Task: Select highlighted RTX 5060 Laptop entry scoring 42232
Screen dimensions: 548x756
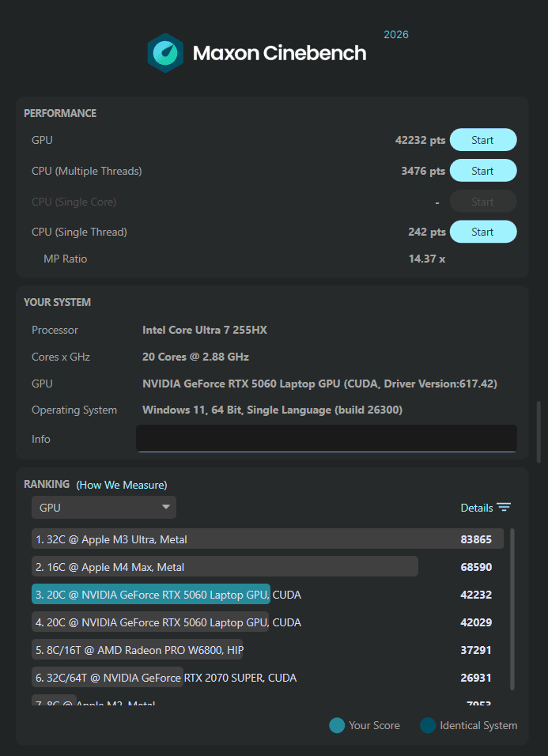Action: click(267, 595)
